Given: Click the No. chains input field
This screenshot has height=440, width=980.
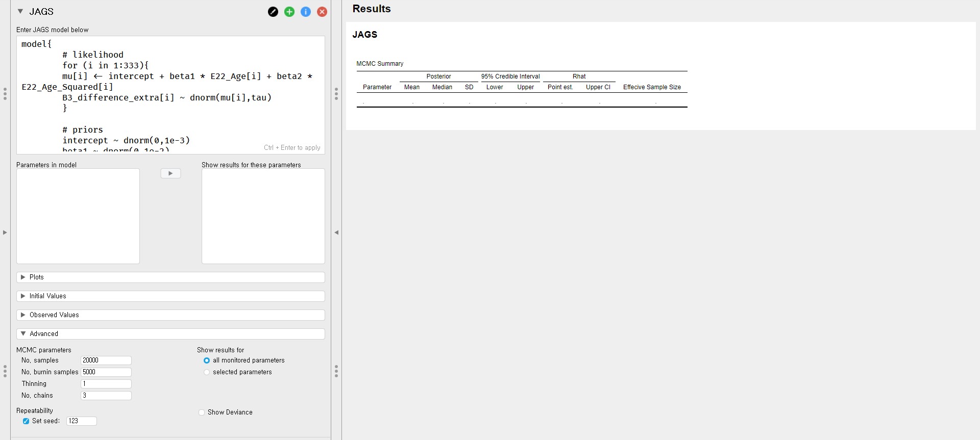Looking at the screenshot, I should click(106, 396).
